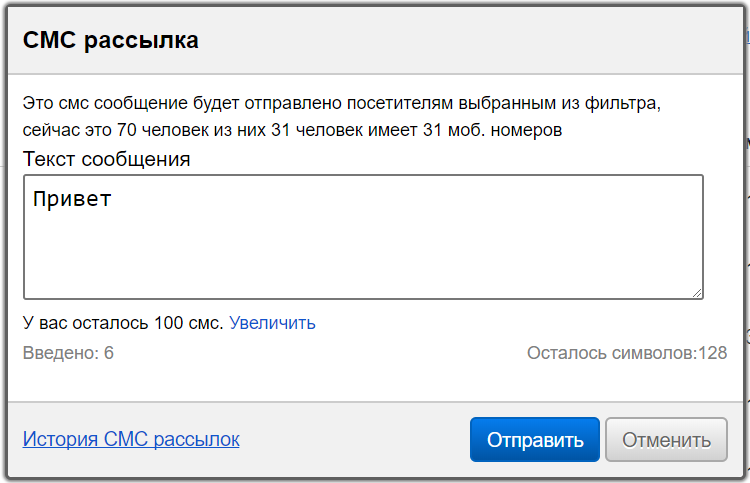Image resolution: width=750 pixels, height=483 pixels.
Task: Click the Введено: 6 counter
Action: click(x=68, y=353)
